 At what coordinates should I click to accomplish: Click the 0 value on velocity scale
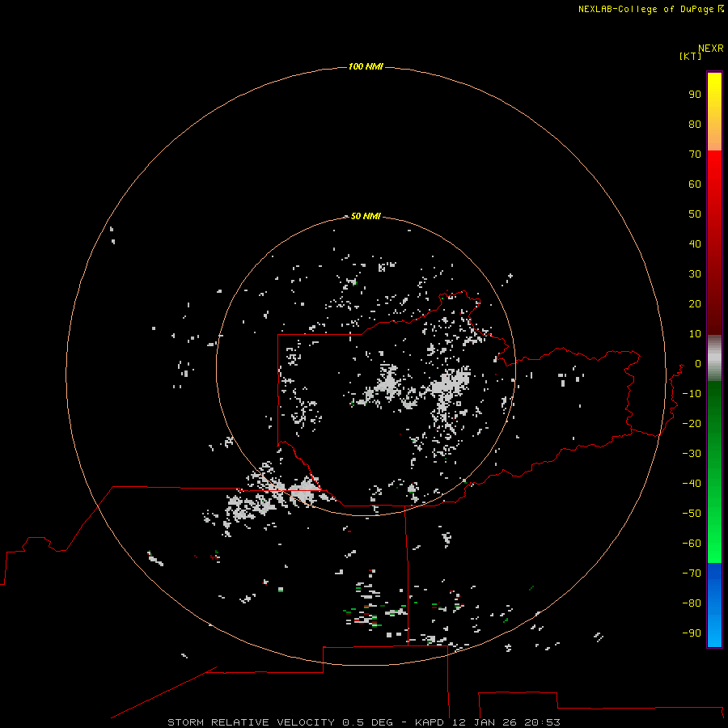pyautogui.click(x=698, y=364)
